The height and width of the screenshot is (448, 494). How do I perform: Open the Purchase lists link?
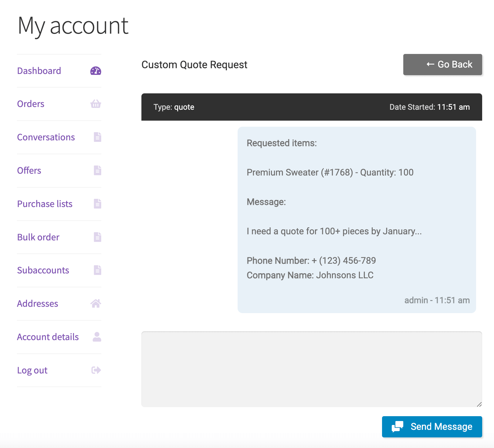click(x=45, y=204)
